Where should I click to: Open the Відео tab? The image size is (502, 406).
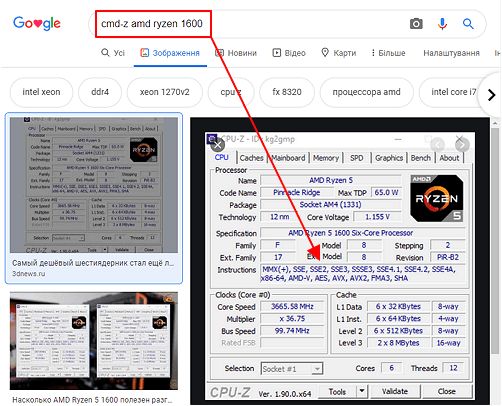coord(289,53)
